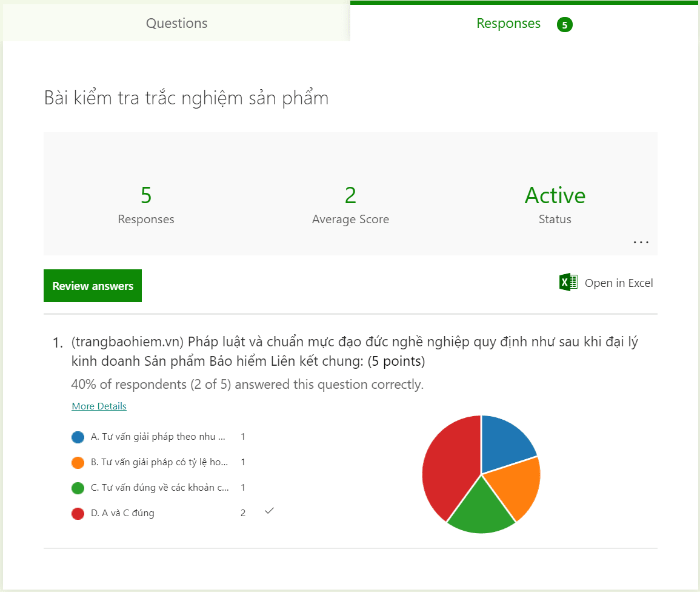Image resolution: width=700 pixels, height=592 pixels.
Task: Select legend text 'D. A và C đúng'
Action: (x=123, y=513)
